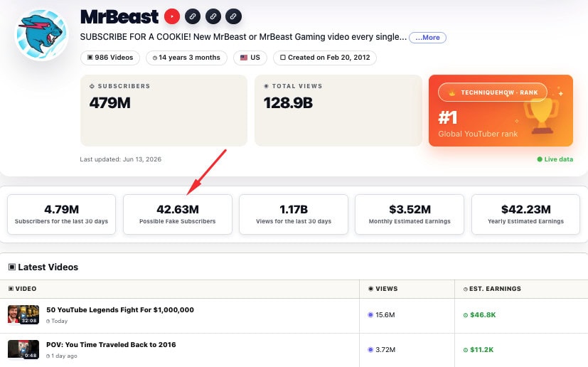Click Last updated Jun 13, 2026 text

pos(120,159)
